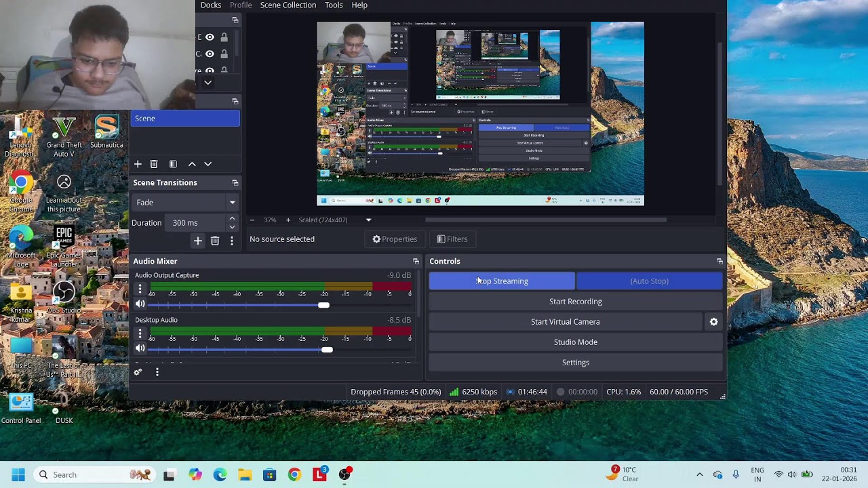Float the Scene Transitions dock icon
Screen dimensions: 868x488
tap(235, 183)
